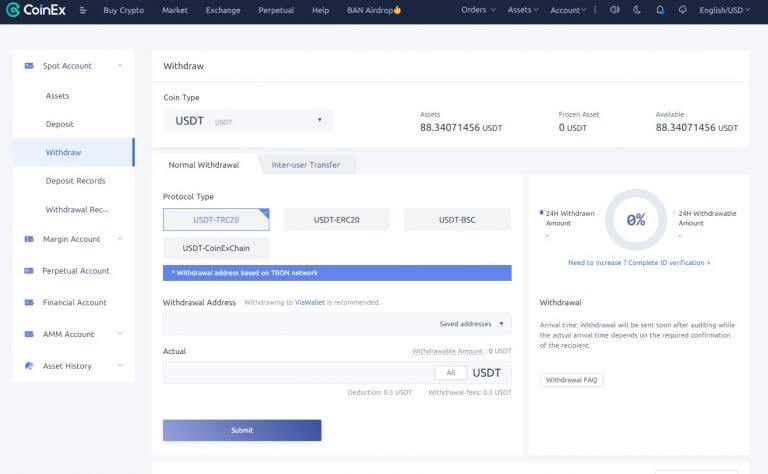
Task: Click the 0% withdrawal progress ring
Action: pos(636,219)
